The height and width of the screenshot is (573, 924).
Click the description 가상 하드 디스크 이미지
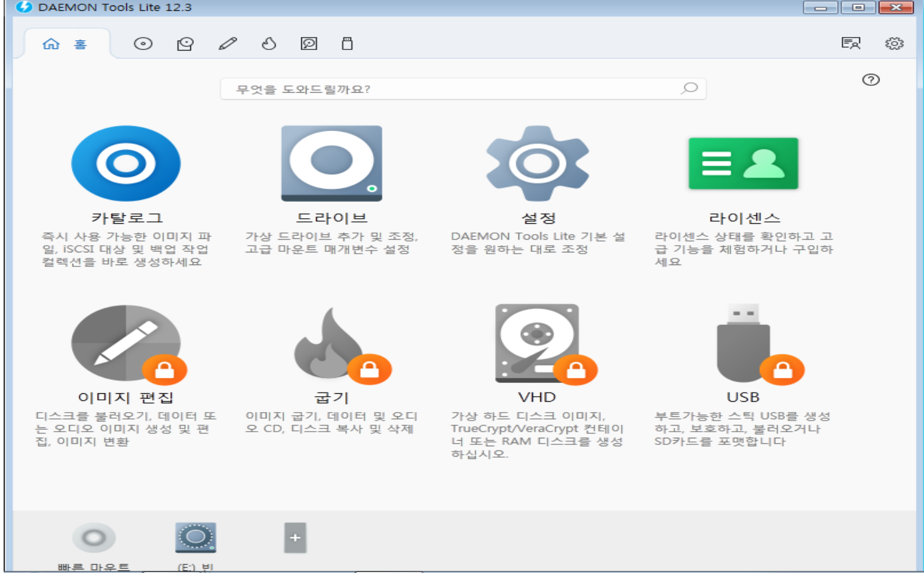point(537,435)
